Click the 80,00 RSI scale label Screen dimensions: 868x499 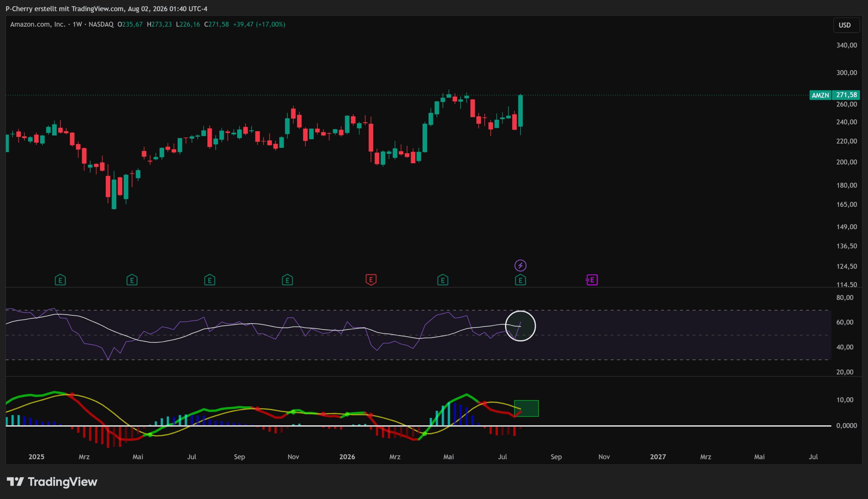pyautogui.click(x=845, y=298)
